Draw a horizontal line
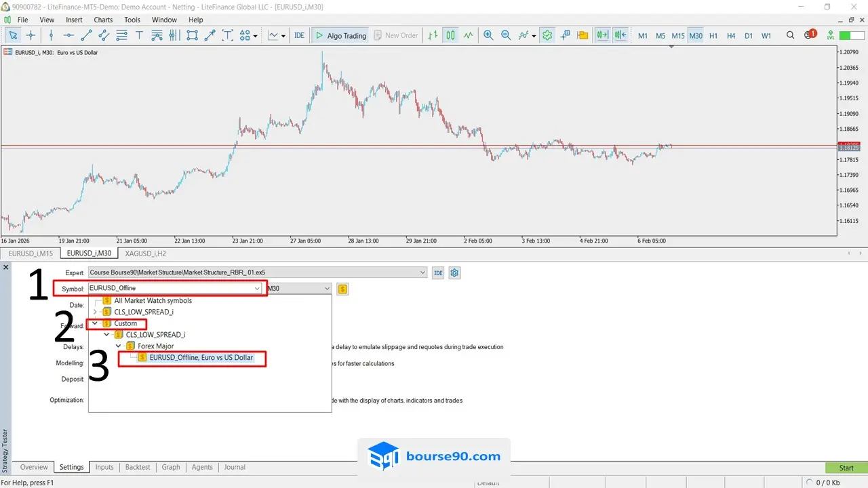The width and height of the screenshot is (868, 488). [68, 35]
